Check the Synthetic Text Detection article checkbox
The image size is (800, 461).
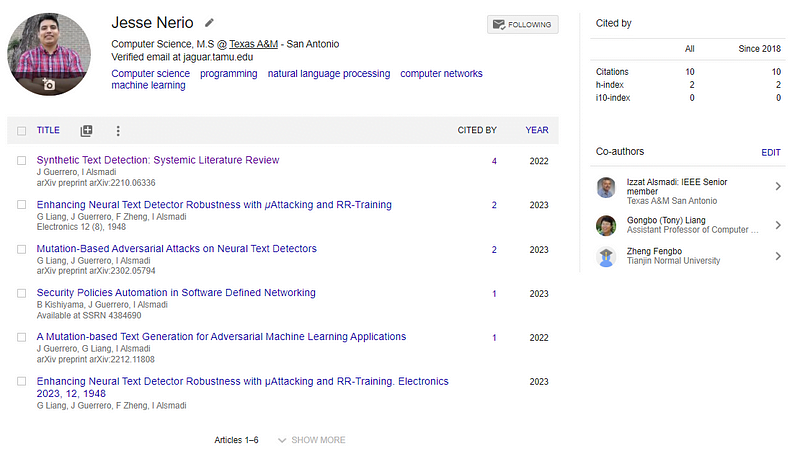pos(22,160)
